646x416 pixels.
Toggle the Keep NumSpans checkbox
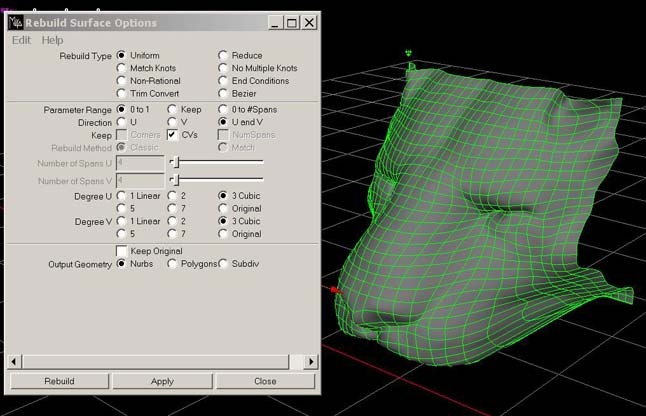click(223, 135)
